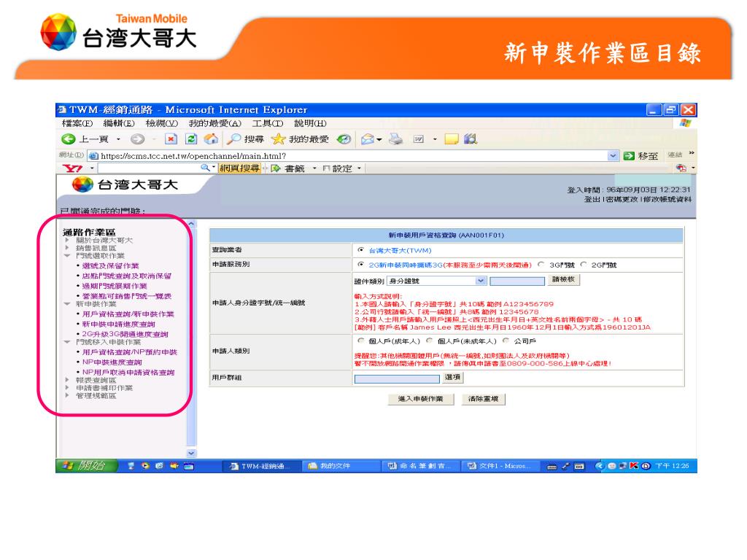Image resolution: width=747 pixels, height=560 pixels.
Task: Open NP申裝進度查詢 link
Action: [x=112, y=362]
